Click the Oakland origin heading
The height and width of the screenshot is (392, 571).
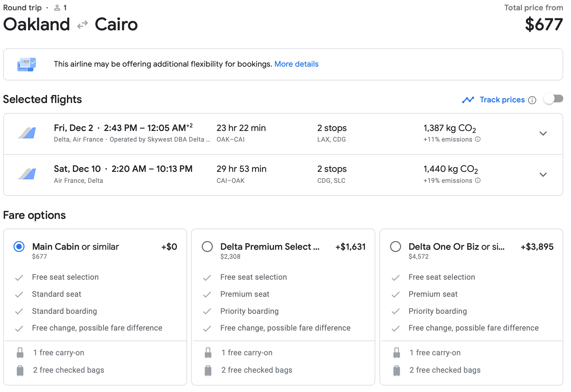(37, 24)
